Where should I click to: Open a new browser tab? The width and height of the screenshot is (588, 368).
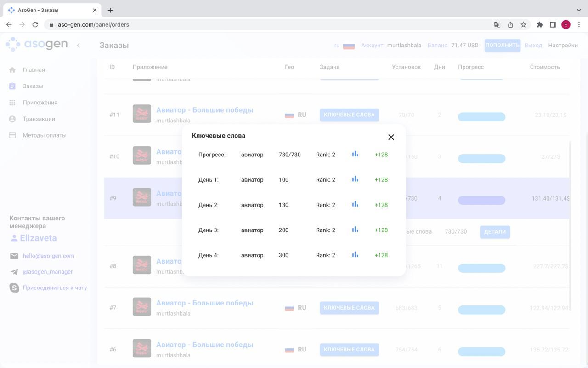(110, 10)
